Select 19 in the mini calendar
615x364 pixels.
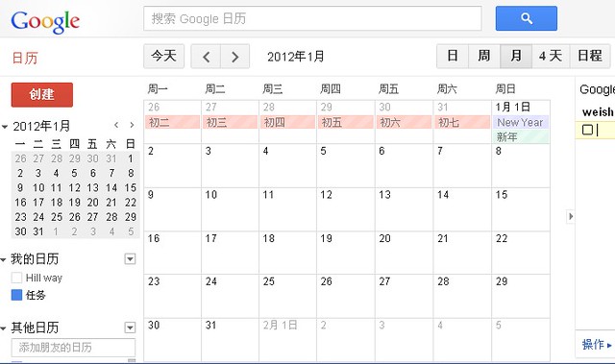[x=74, y=203]
